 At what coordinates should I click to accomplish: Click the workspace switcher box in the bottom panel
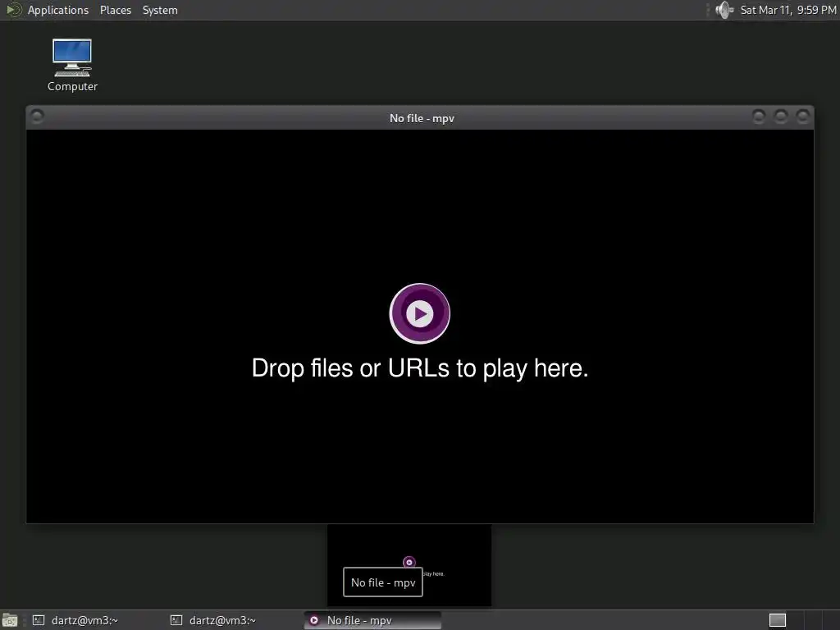[778, 620]
